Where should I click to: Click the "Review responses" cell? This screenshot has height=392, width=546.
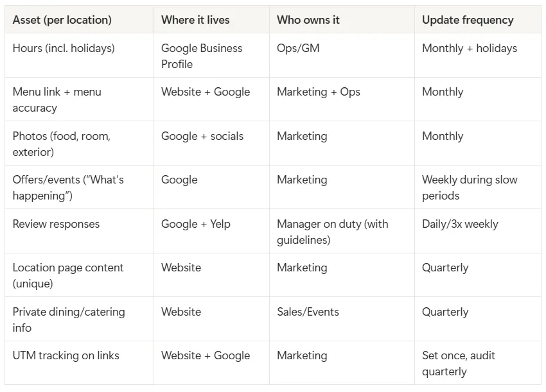click(x=57, y=224)
